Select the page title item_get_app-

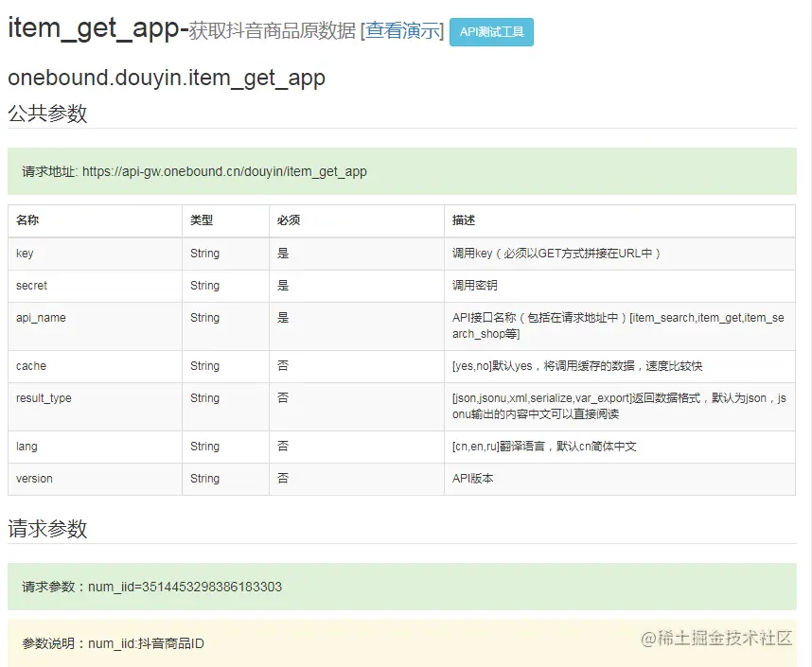pos(98,28)
